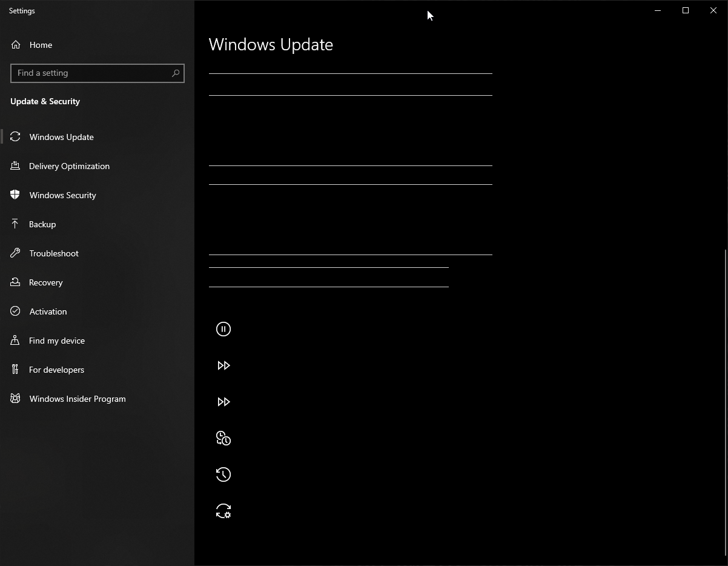Open Windows Security shield icon
Screen dimensions: 728x566
point(15,195)
